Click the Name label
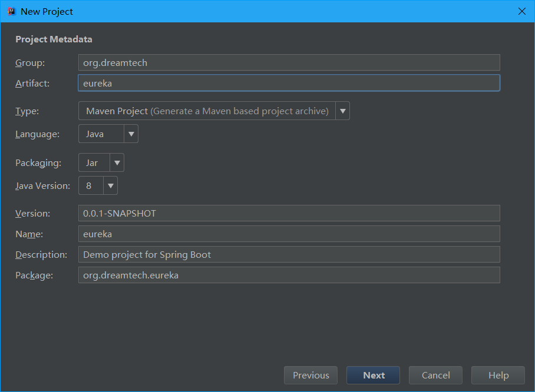 click(29, 234)
